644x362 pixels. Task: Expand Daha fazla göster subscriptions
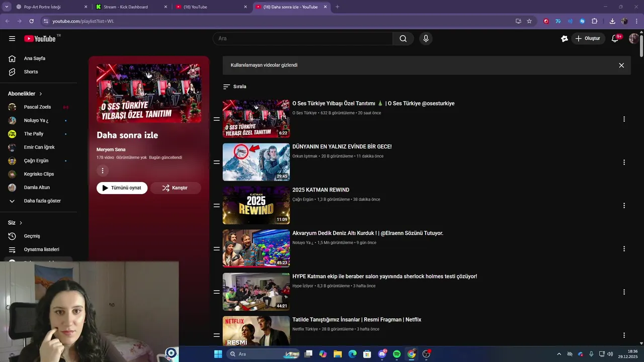click(38, 201)
